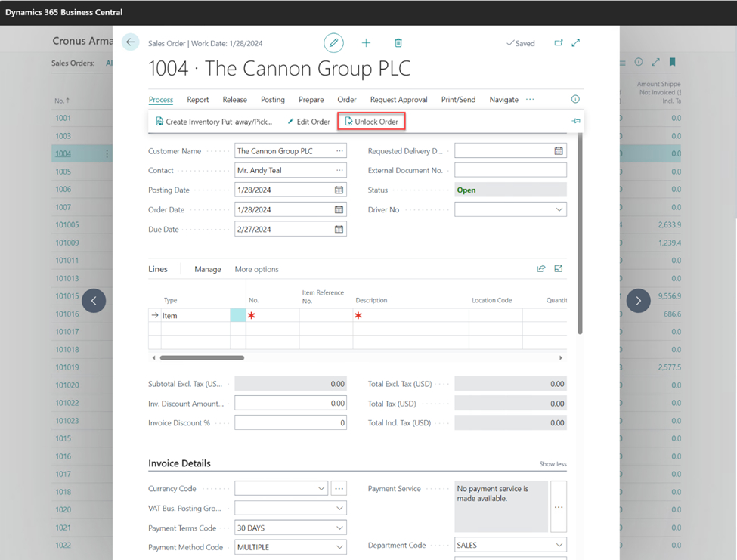This screenshot has width=737, height=560.
Task: Click Create Inventory Put-away/Pick action
Action: 214,122
